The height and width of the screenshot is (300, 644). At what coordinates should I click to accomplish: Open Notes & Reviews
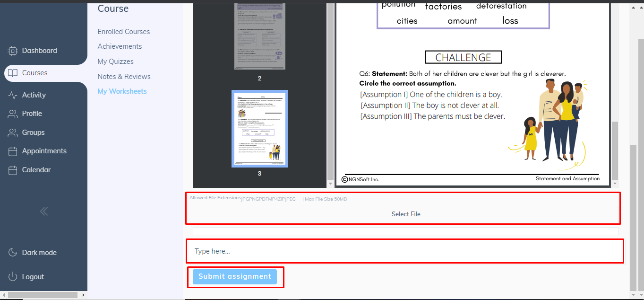click(x=124, y=77)
